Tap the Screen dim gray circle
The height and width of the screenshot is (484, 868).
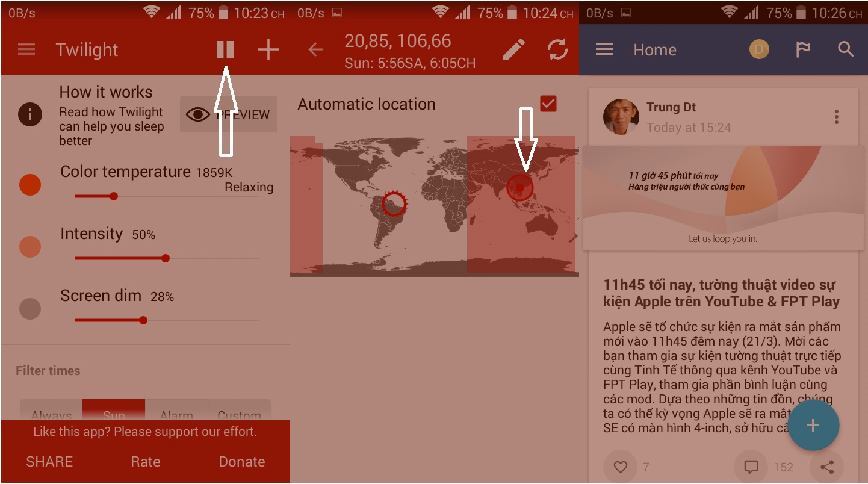pyautogui.click(x=30, y=309)
